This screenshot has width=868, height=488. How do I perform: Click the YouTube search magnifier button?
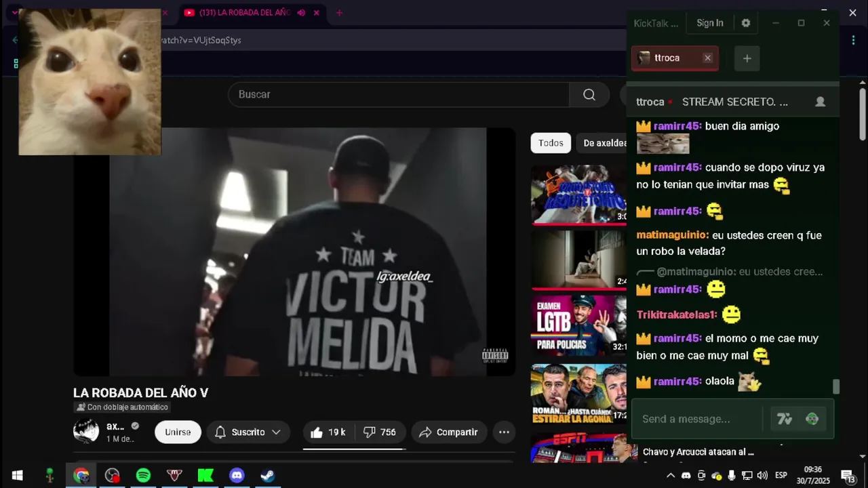(589, 94)
